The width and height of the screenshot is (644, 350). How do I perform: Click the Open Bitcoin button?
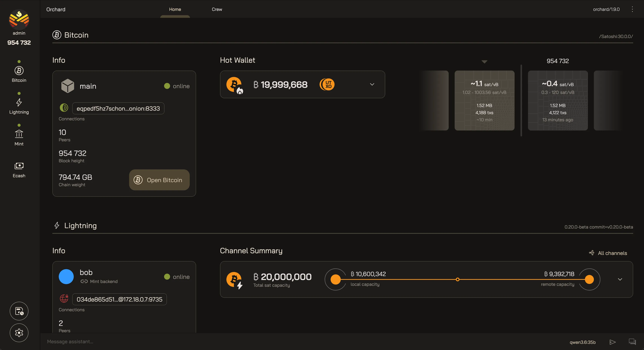pos(159,180)
